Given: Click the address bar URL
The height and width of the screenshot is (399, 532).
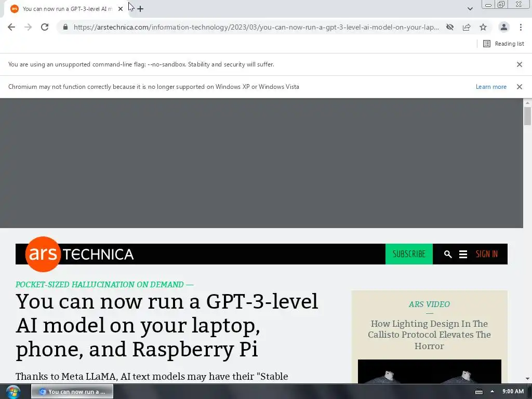Looking at the screenshot, I should [x=256, y=27].
